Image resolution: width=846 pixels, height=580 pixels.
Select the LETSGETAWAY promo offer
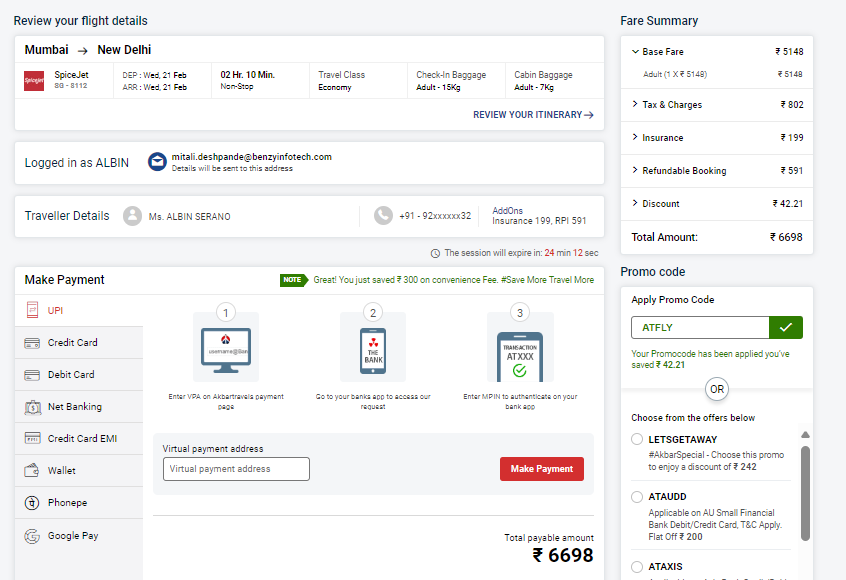[x=637, y=440]
